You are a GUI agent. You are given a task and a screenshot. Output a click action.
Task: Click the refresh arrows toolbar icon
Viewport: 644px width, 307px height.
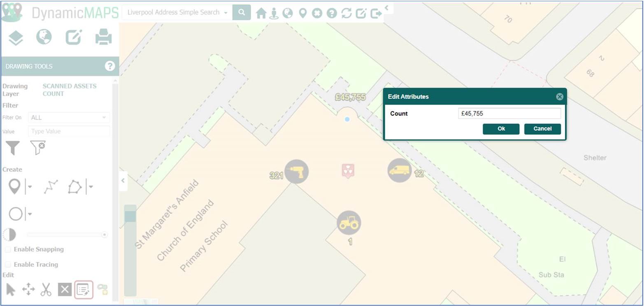346,13
